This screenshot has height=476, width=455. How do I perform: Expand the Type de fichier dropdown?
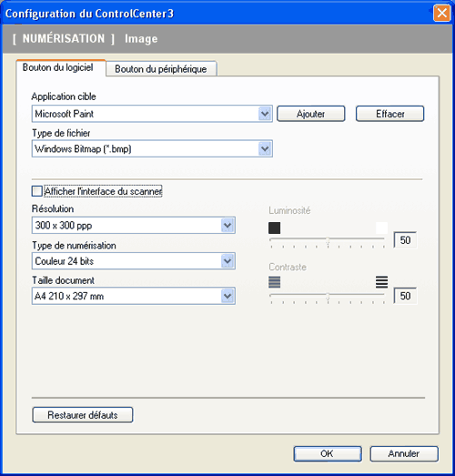pos(265,148)
